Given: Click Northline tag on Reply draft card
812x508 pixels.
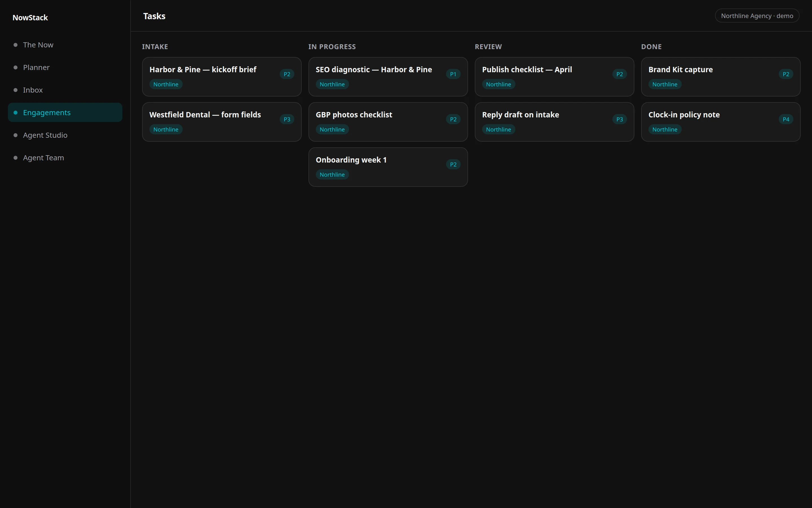Looking at the screenshot, I should 498,129.
